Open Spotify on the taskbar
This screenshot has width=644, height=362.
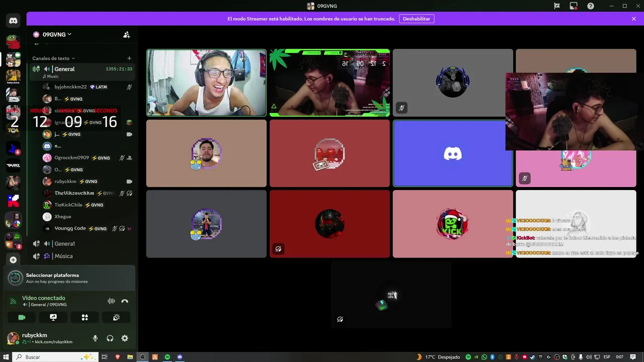tap(168, 357)
